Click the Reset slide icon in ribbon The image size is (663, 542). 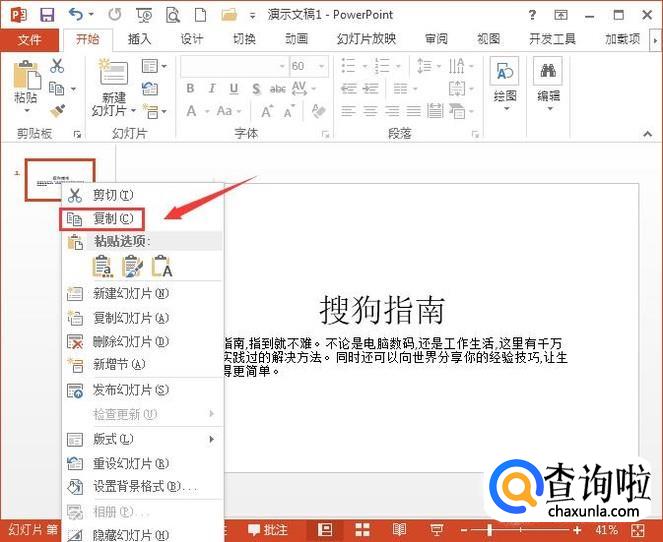click(150, 88)
